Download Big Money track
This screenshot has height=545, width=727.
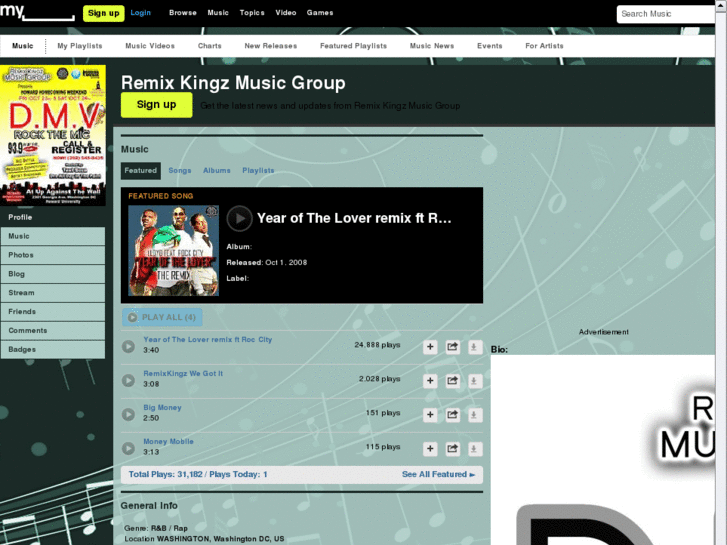474,415
